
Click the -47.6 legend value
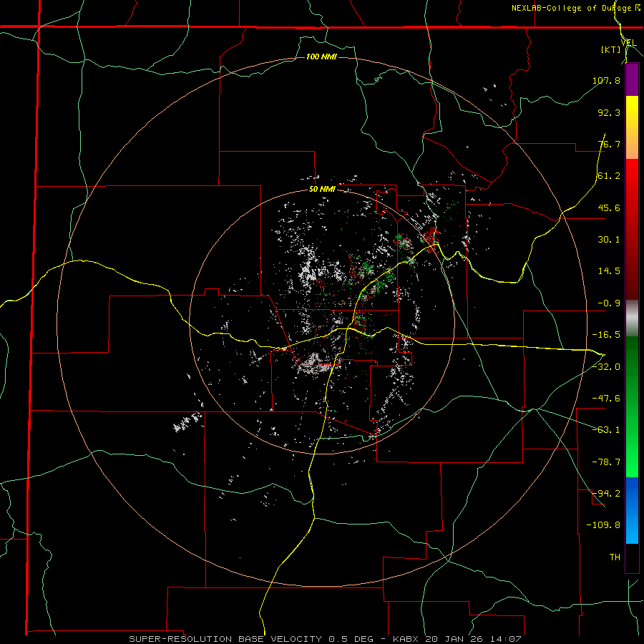pos(606,399)
